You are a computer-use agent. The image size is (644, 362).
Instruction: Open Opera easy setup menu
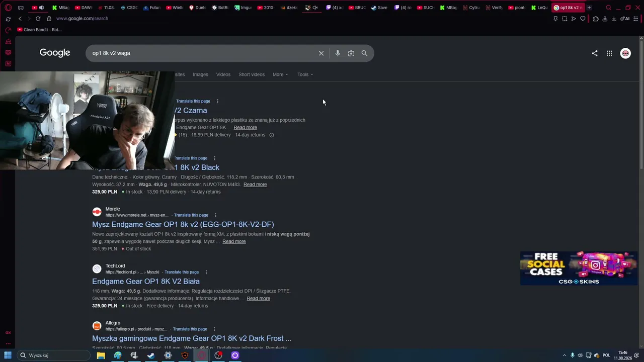(x=636, y=19)
